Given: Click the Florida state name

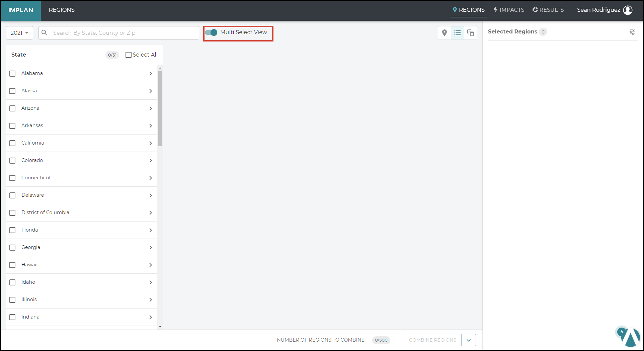Looking at the screenshot, I should pyautogui.click(x=30, y=230).
